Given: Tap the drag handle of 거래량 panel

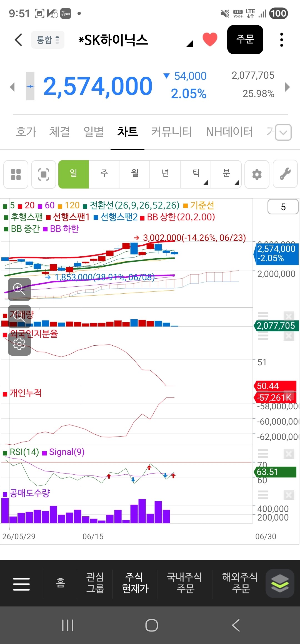Looking at the screenshot, I should pos(263,316).
